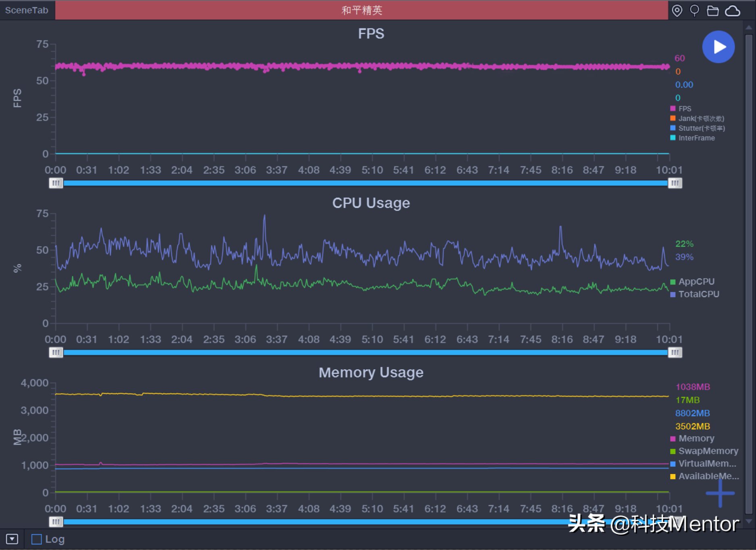This screenshot has height=550, width=756.
Task: Toggle the Log checkbox
Action: tap(36, 539)
